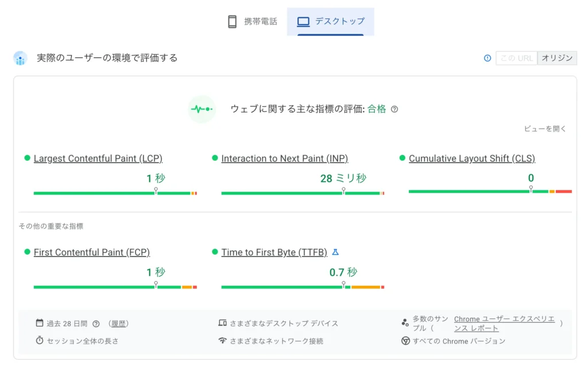Click the network signal icon beside さまざまなネットワーク接続
588x369 pixels.
tap(223, 341)
